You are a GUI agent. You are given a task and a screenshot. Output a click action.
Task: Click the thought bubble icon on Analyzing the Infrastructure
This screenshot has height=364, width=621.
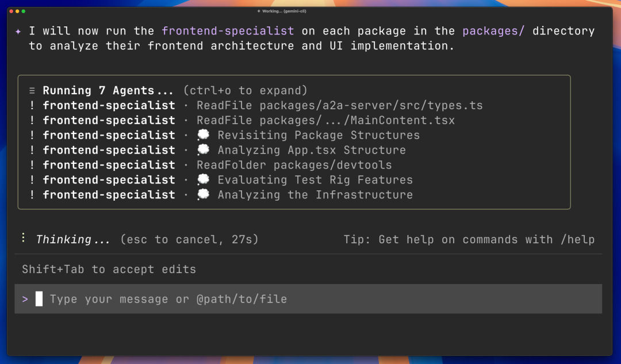pyautogui.click(x=204, y=194)
